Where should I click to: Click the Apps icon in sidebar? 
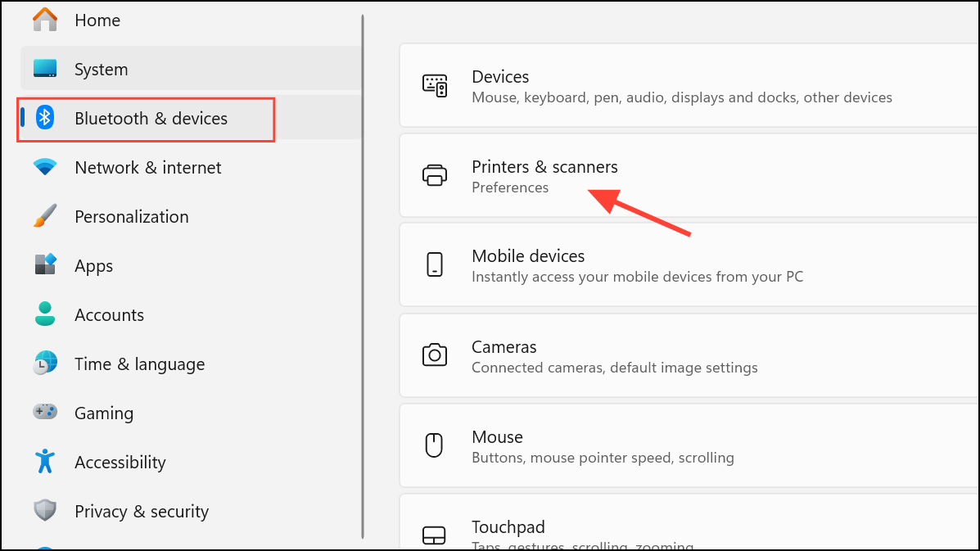(45, 265)
